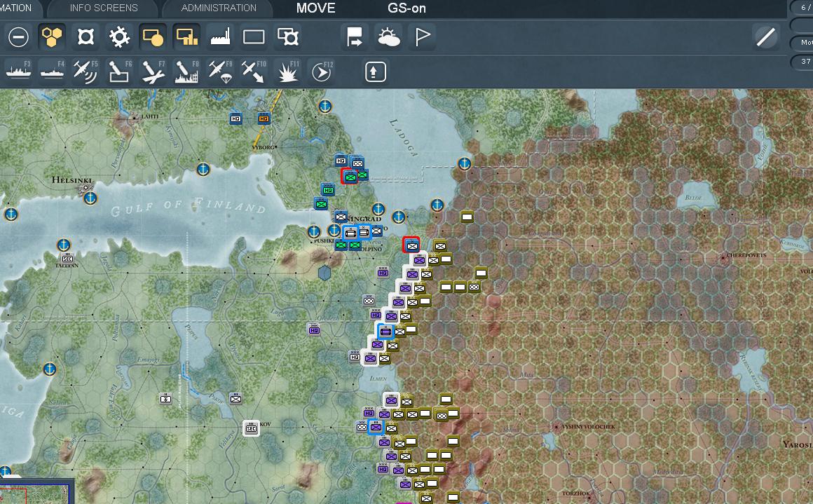Click the Vyborg town label
This screenshot has width=813, height=504.
click(263, 147)
